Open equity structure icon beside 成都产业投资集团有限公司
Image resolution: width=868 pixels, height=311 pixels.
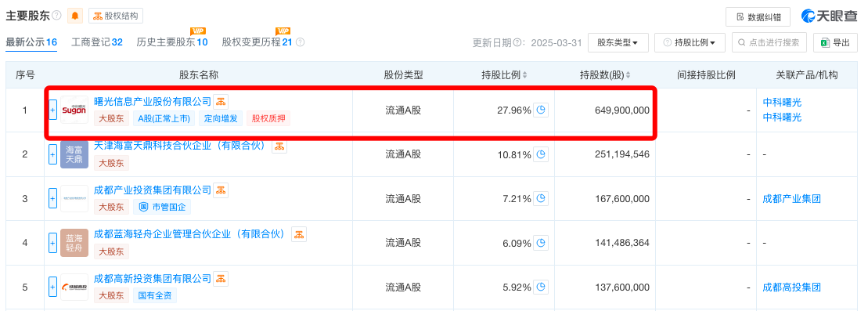pyautogui.click(x=221, y=190)
